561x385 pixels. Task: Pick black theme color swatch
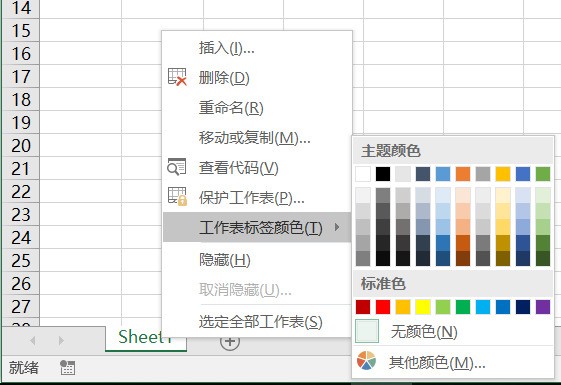[x=383, y=174]
